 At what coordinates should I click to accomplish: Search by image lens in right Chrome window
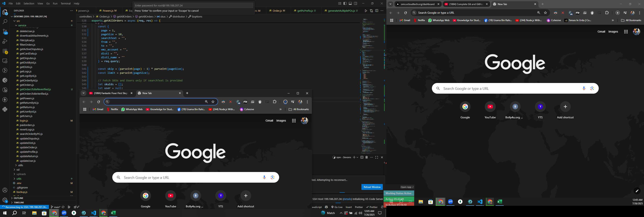(592, 88)
